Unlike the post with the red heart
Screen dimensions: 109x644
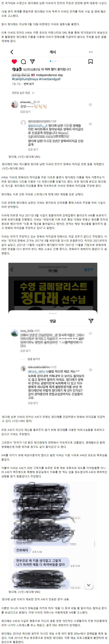(x=14, y=61)
